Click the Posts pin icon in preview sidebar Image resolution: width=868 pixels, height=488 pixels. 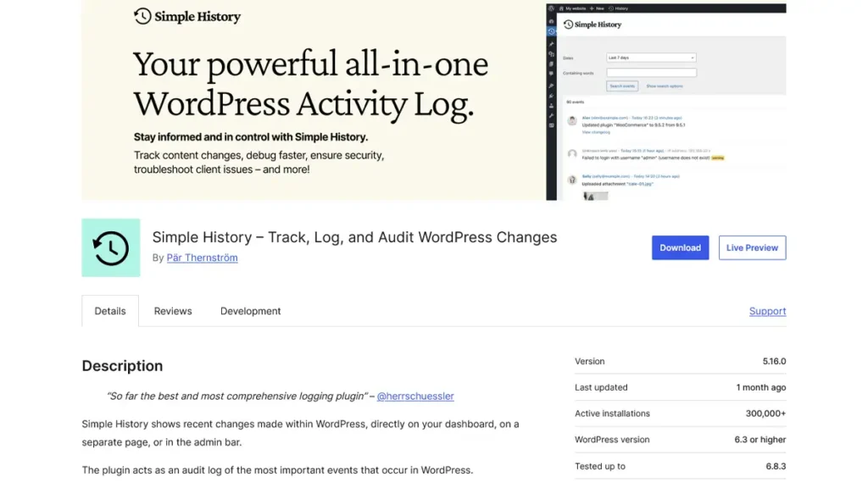551,43
